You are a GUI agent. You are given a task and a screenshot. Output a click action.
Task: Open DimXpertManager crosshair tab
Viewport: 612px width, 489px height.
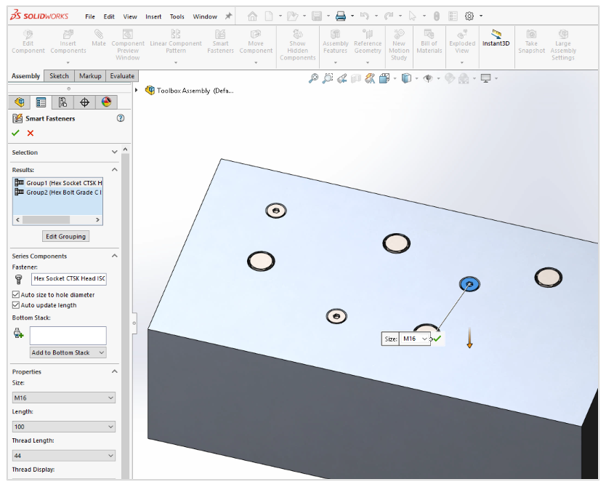(84, 102)
